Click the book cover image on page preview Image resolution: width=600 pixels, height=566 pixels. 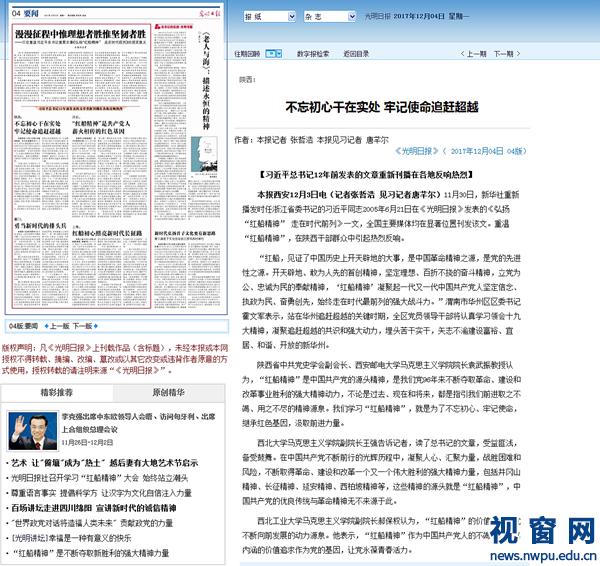(204, 154)
